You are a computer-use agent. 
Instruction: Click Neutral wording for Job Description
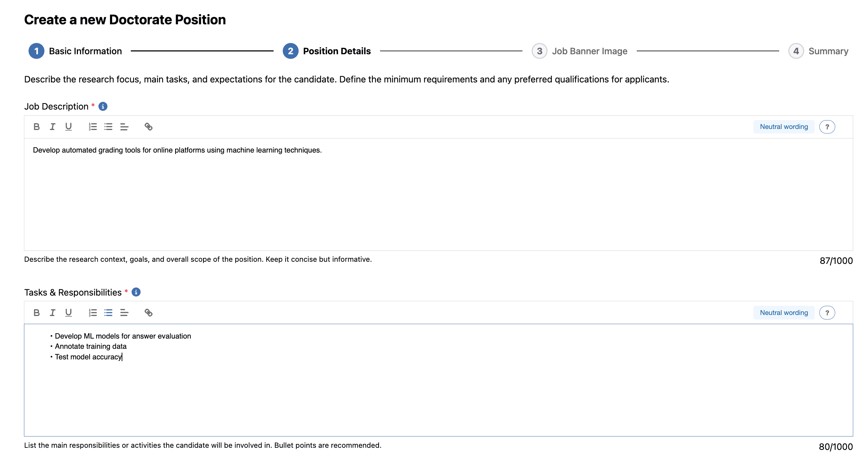tap(783, 127)
